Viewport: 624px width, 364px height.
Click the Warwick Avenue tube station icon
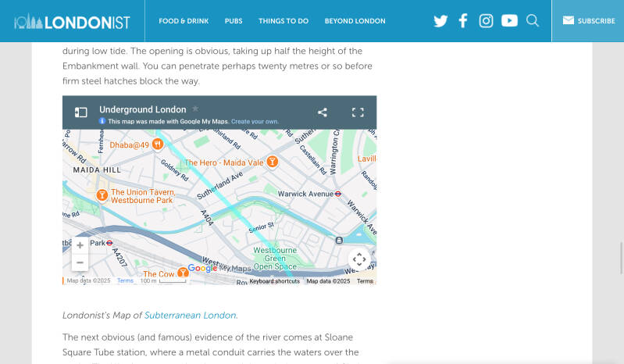point(338,194)
